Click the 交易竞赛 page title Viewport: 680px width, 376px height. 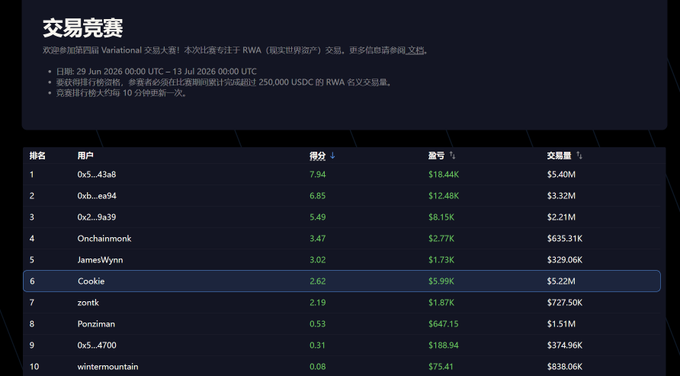pos(83,28)
